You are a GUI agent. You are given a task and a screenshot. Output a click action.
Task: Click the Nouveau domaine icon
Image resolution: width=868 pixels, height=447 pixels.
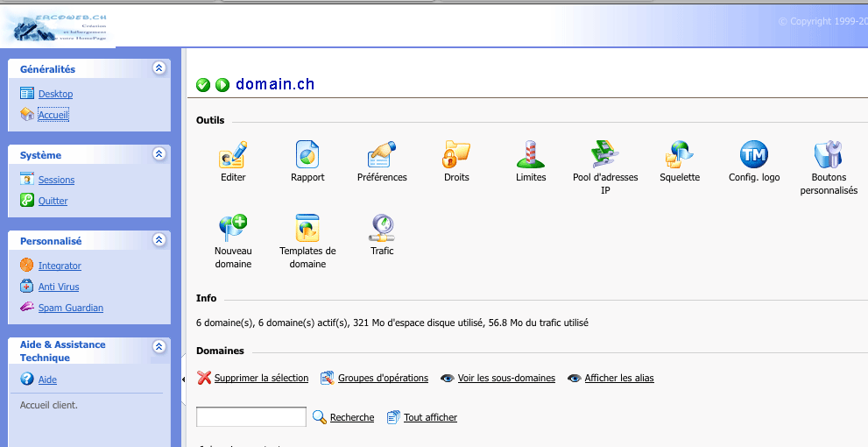pyautogui.click(x=233, y=228)
